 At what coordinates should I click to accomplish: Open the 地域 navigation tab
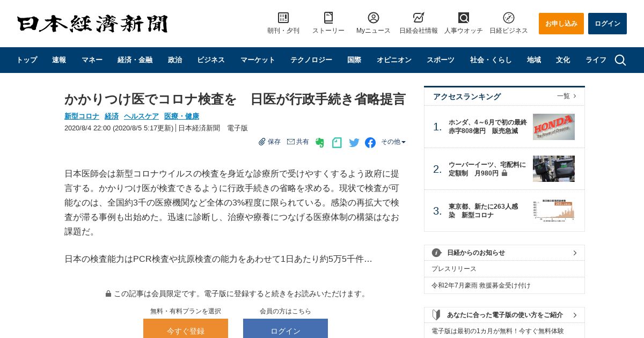[x=534, y=60]
